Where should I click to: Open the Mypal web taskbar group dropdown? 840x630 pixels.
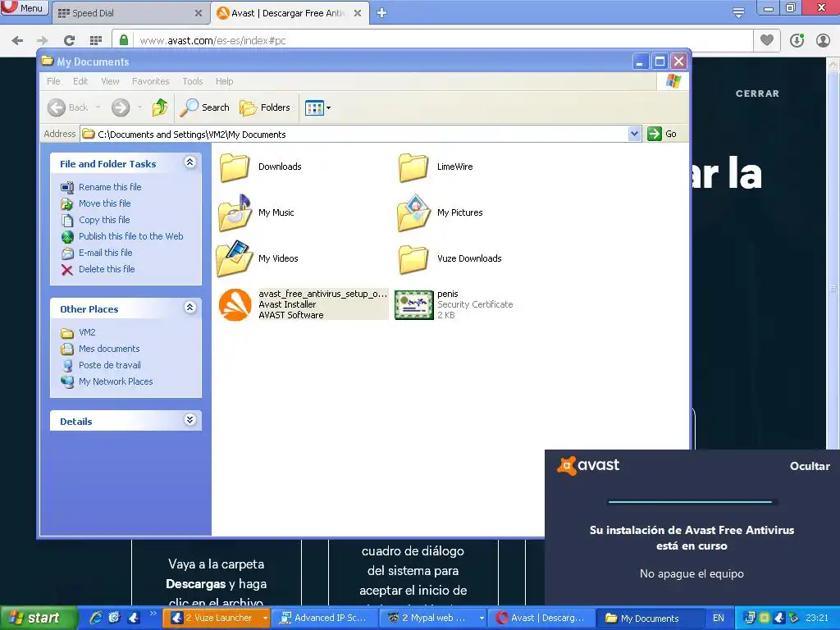(482, 619)
